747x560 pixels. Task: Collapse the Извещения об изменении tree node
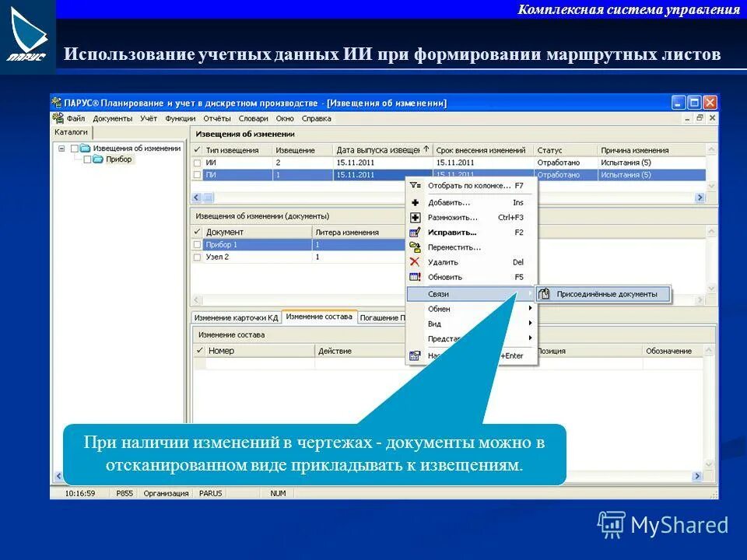[x=61, y=149]
